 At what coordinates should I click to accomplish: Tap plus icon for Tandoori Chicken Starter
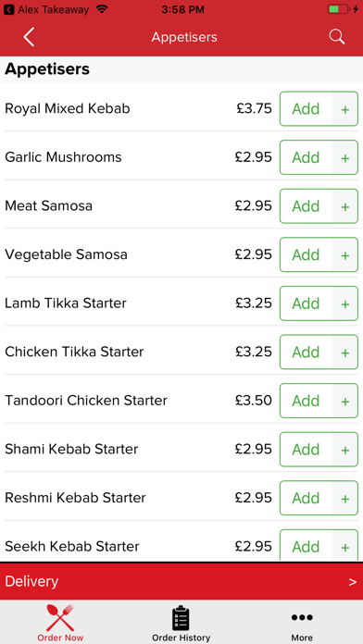pos(345,401)
